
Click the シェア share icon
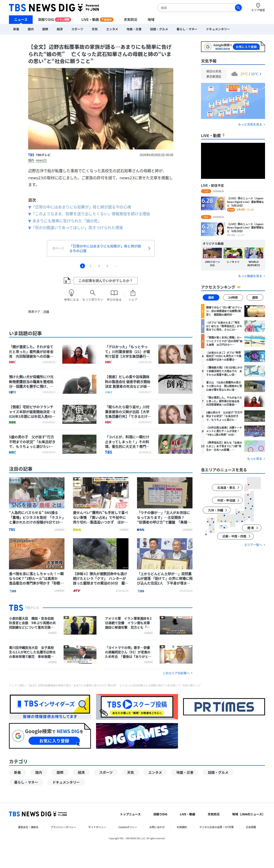tap(133, 292)
